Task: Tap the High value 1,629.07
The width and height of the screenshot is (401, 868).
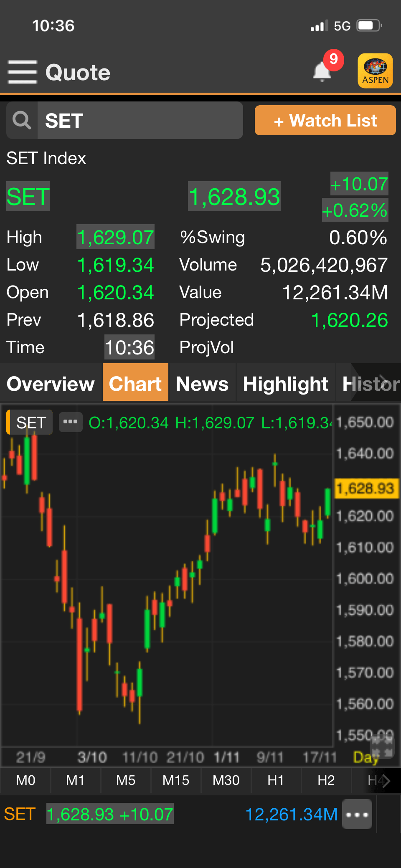Action: 116,237
